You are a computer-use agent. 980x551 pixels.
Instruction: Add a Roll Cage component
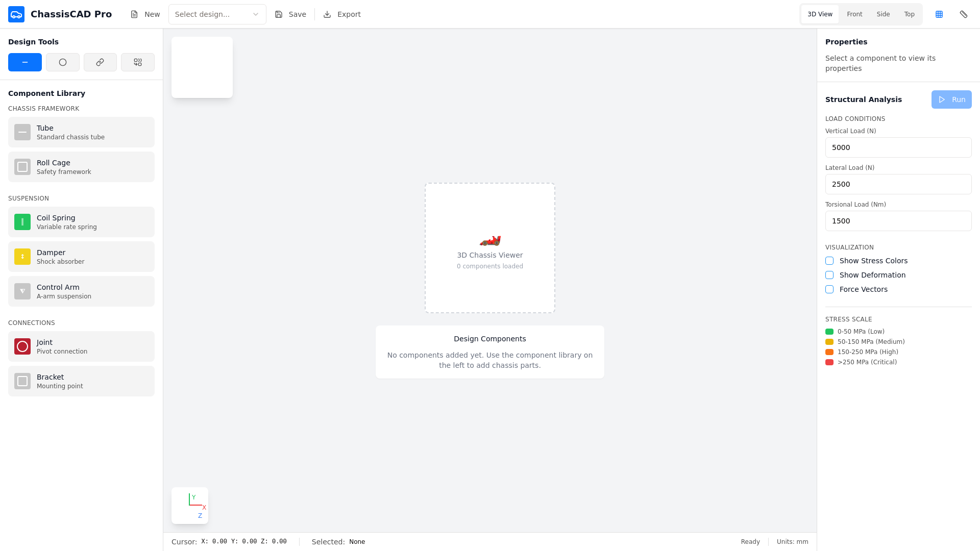[x=81, y=167]
